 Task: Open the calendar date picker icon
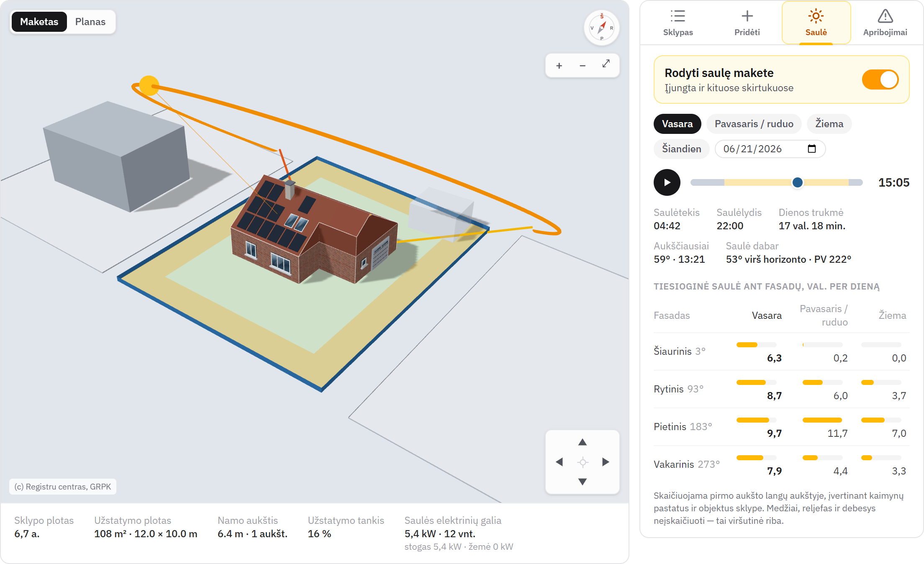[812, 149]
